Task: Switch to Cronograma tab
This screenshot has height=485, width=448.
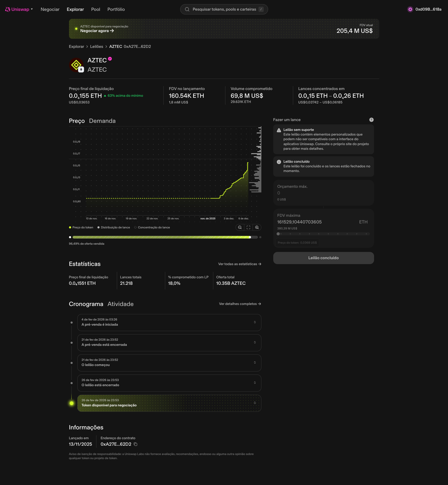Action: pos(86,304)
